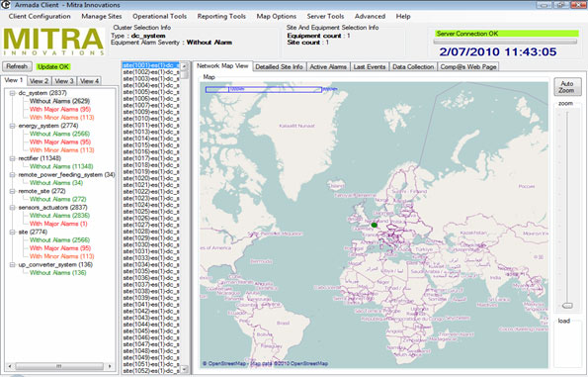Click the map scale bar

point(264,89)
